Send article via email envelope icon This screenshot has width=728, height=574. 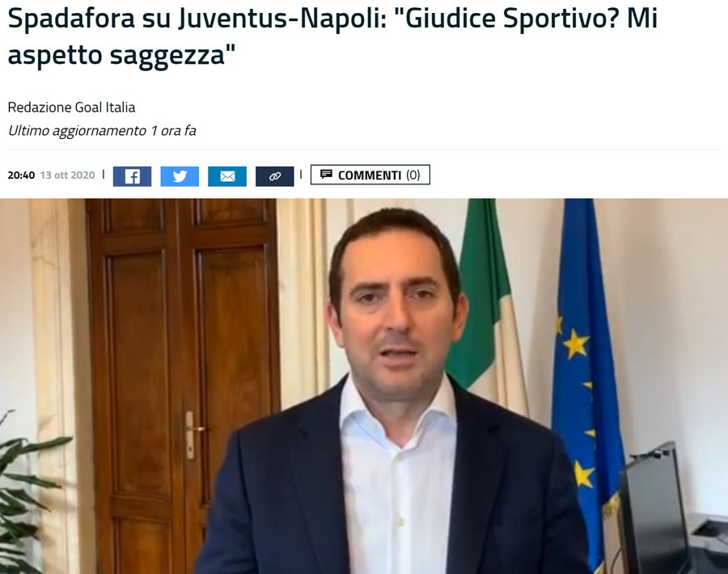(227, 176)
